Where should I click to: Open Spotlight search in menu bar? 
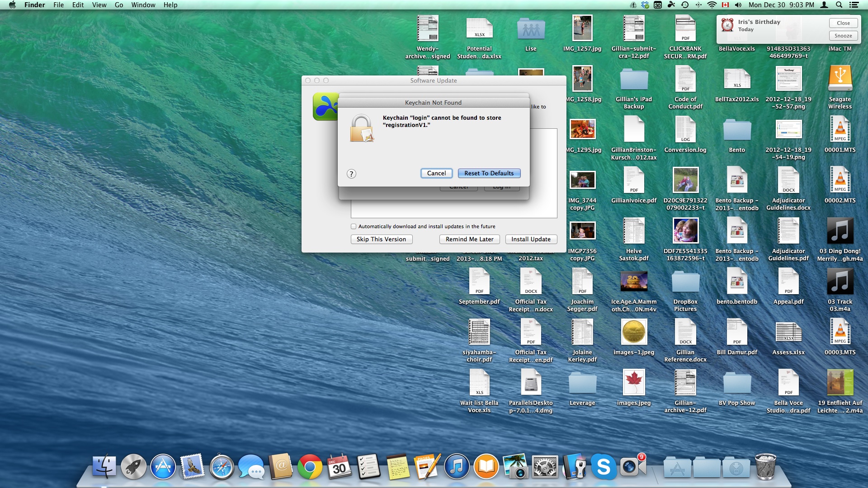(839, 5)
